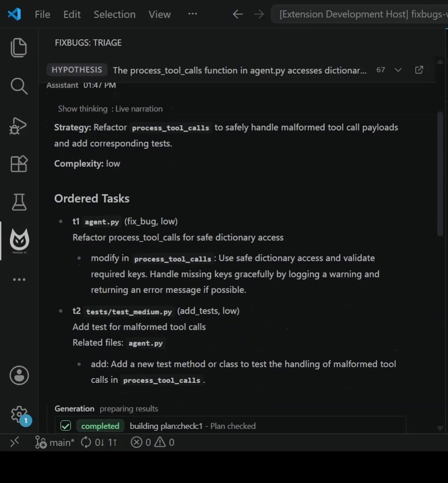The image size is (448, 483).
Task: Open tests/test_medium.py file reference
Action: pos(129,311)
